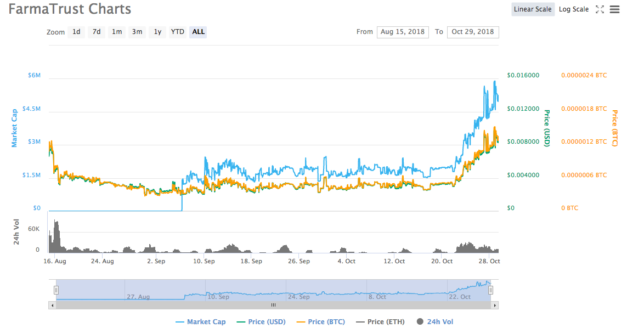This screenshot has height=328, width=644.
Task: Click the 28. Oct date label
Action: coord(489,261)
